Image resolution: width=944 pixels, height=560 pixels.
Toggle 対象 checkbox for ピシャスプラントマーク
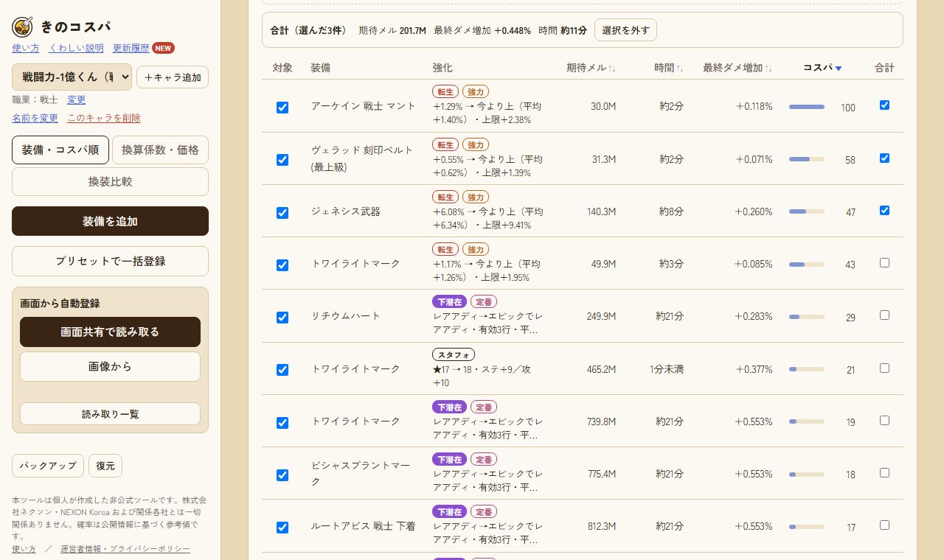282,475
